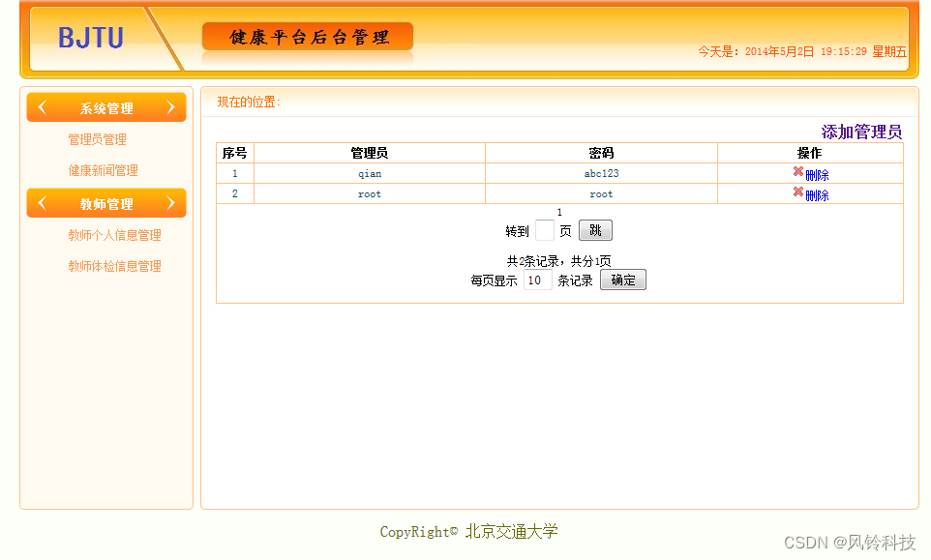Delete admin root via 删除 link
Screen dimensions: 931x560
(x=817, y=195)
